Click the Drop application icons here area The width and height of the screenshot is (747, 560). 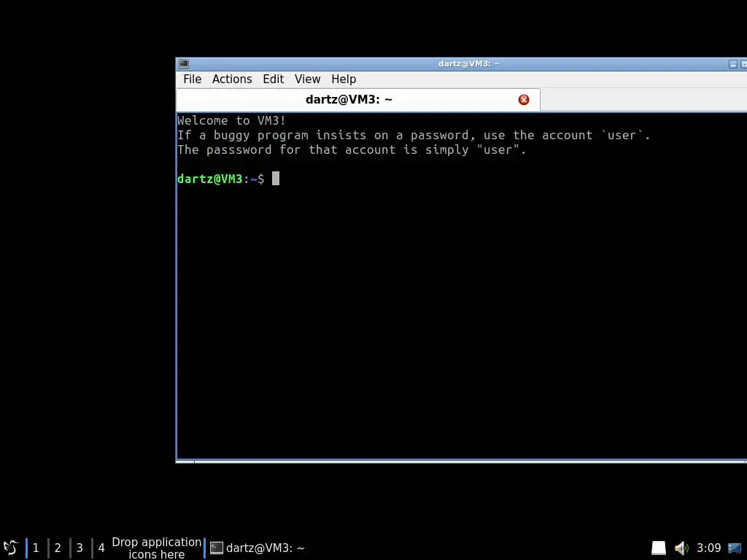[x=157, y=548]
